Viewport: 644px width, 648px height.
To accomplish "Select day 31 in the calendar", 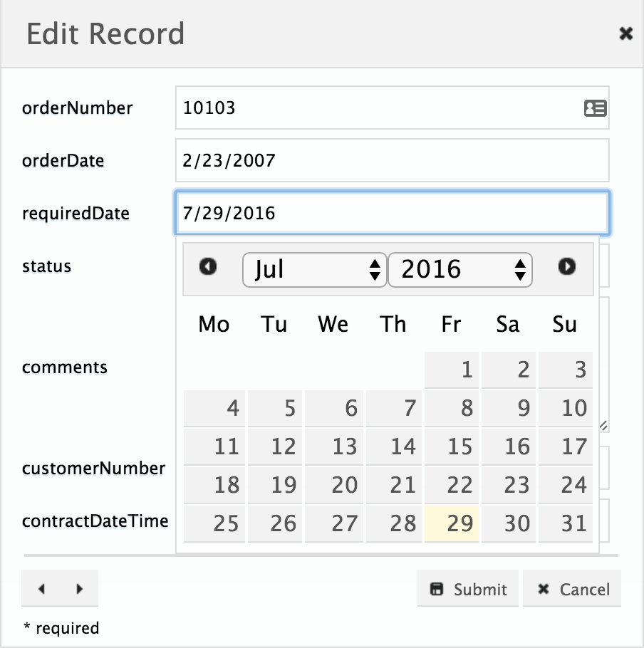I will pos(566,523).
